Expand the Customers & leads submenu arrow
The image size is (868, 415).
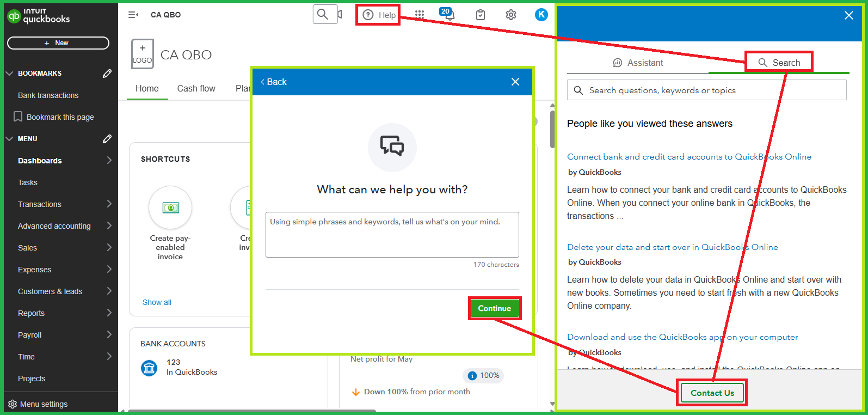pyautogui.click(x=109, y=291)
